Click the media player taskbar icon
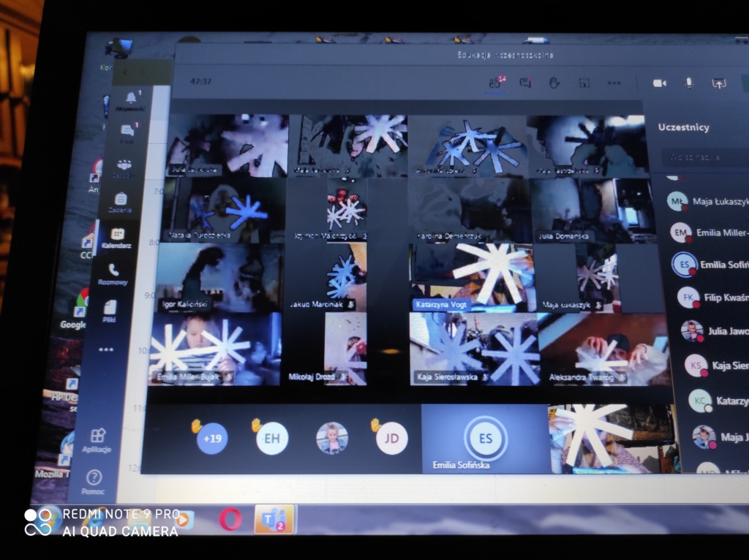This screenshot has width=749, height=560. click(184, 519)
